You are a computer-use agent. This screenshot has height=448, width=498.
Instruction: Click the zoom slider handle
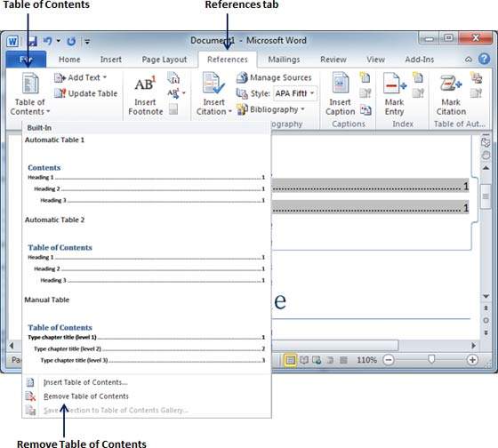(x=431, y=359)
